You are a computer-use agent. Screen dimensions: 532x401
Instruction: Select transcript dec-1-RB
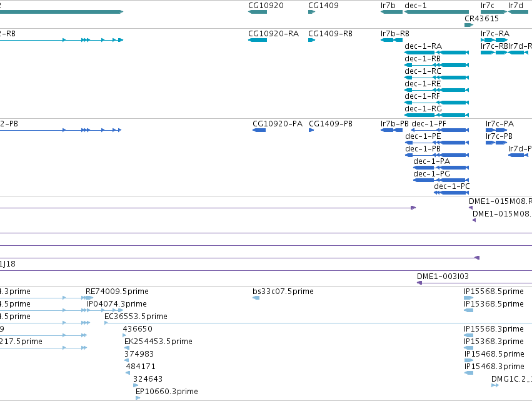coord(436,65)
